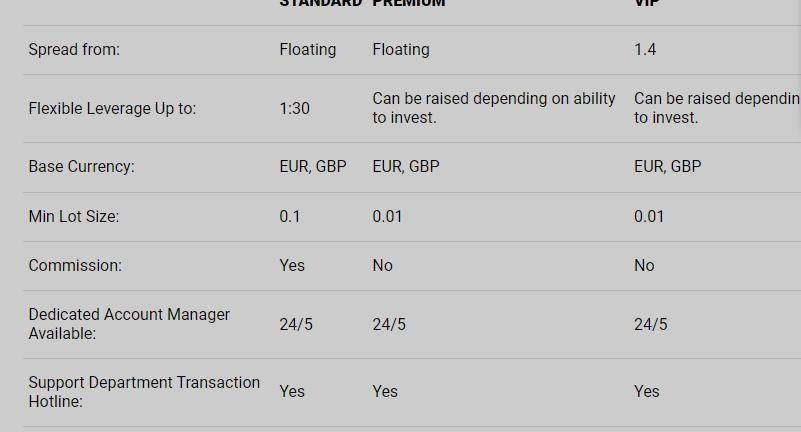Click Premium's min lot size 0.01
The height and width of the screenshot is (432, 801).
click(388, 216)
